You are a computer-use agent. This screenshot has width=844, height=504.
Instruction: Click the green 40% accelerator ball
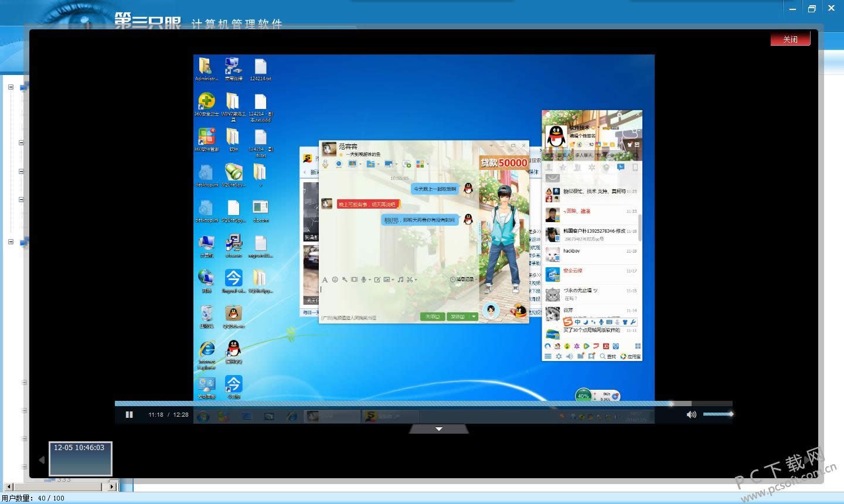(x=583, y=396)
